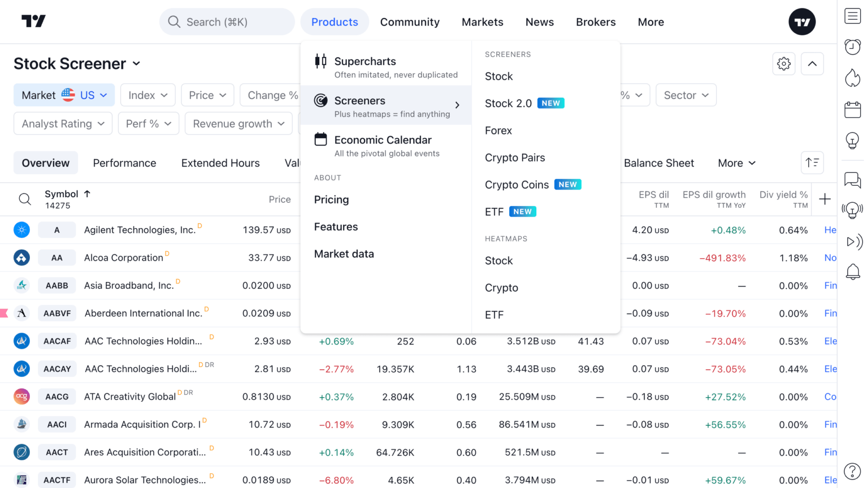Screen dimensions: 868x488
Task: Open the Markets menu in the top bar
Action: point(483,21)
